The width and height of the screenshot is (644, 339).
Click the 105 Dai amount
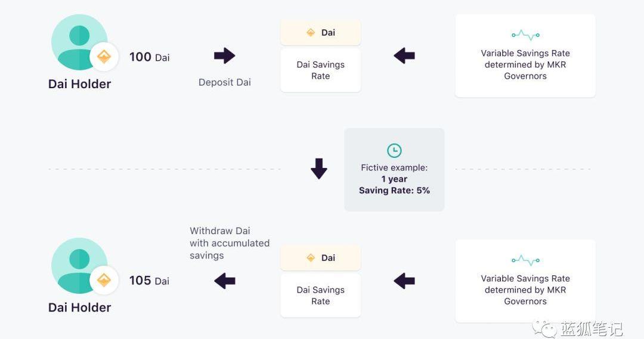coord(149,281)
